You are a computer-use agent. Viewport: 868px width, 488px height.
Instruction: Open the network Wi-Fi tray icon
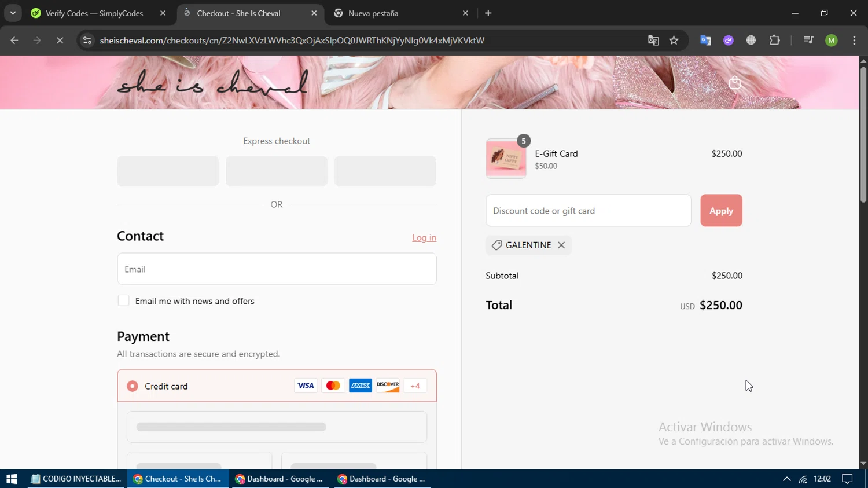point(803,479)
